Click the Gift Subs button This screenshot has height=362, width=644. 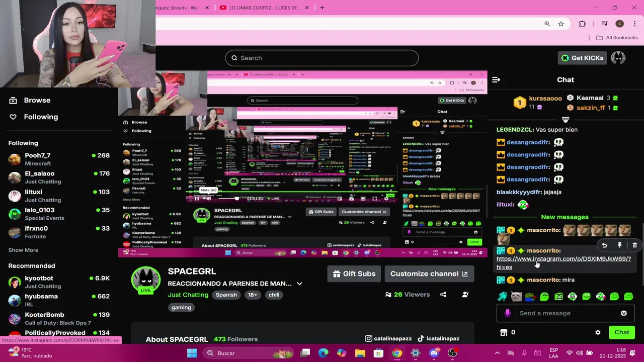click(354, 274)
